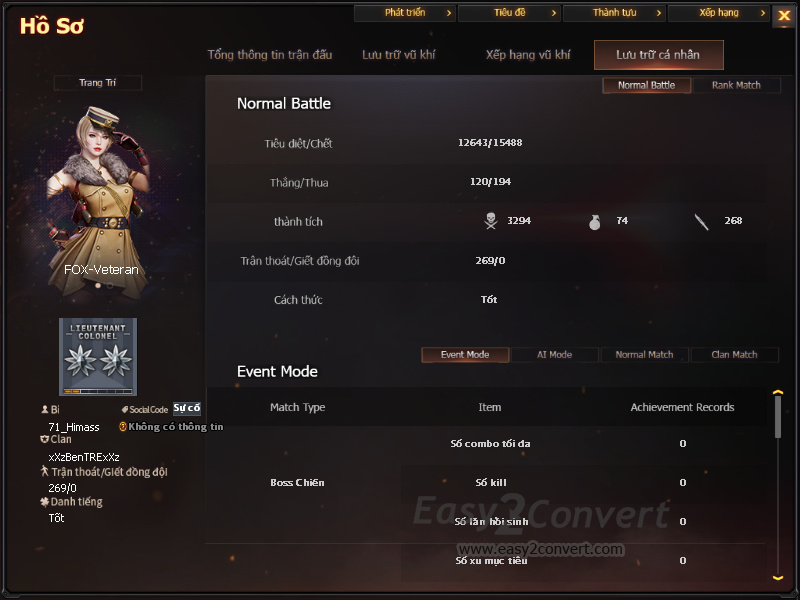The height and width of the screenshot is (600, 800).
Task: Click the Sự cố report button
Action: coord(187,408)
